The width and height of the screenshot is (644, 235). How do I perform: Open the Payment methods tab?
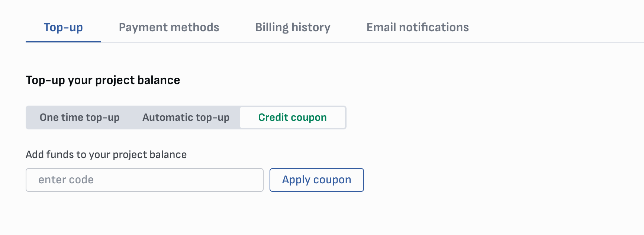click(x=169, y=28)
